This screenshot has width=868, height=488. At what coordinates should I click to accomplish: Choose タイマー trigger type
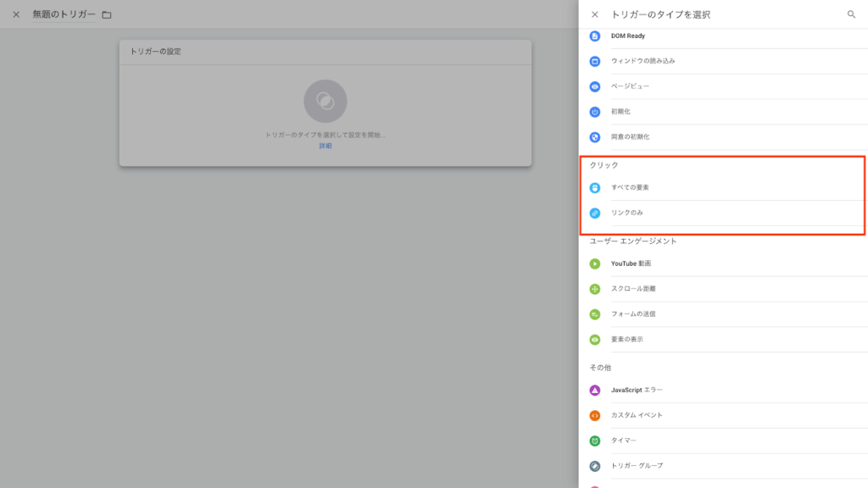pyautogui.click(x=623, y=441)
